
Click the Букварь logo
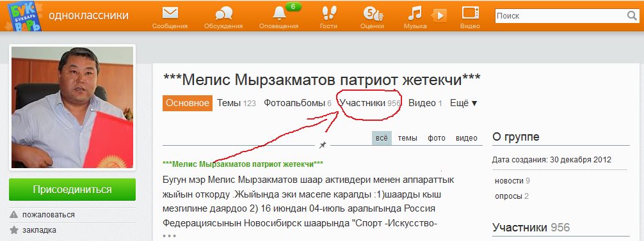pos(24,16)
